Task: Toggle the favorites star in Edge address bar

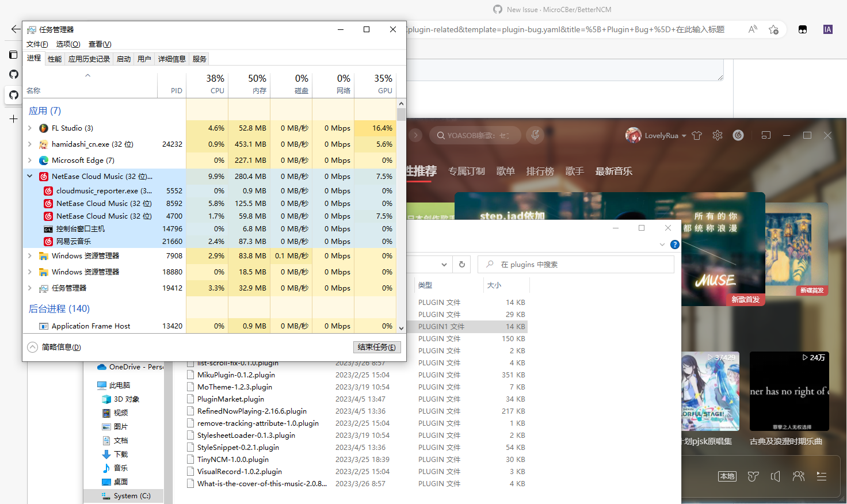Action: 774,29
